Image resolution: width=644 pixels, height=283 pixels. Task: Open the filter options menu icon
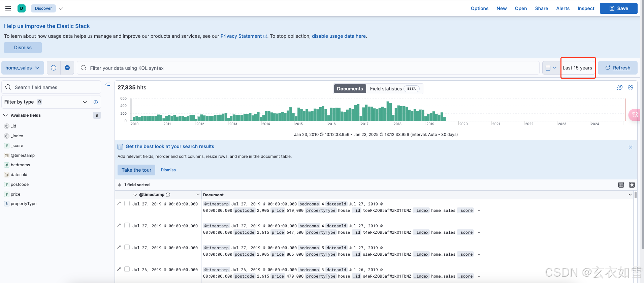[54, 68]
